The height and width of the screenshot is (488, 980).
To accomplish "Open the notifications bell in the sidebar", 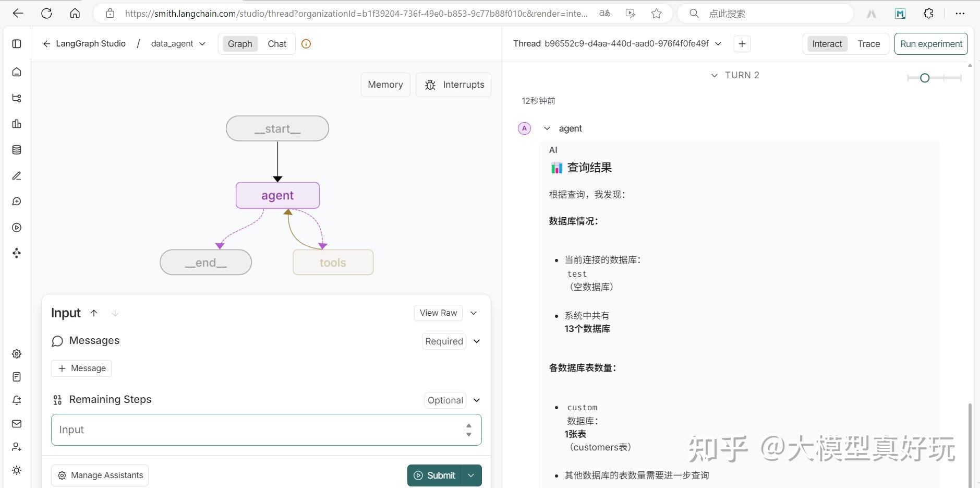I will [16, 400].
